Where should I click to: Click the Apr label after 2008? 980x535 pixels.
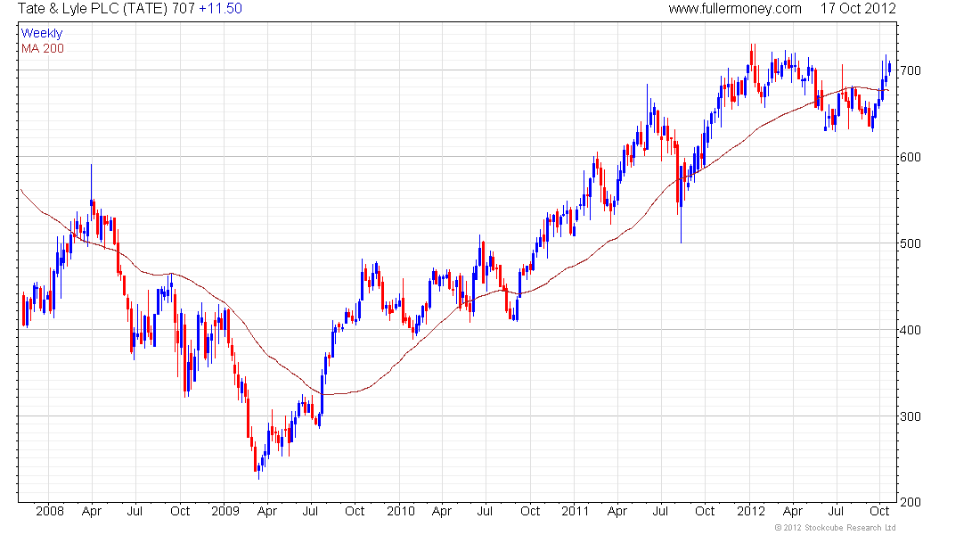[x=91, y=511]
